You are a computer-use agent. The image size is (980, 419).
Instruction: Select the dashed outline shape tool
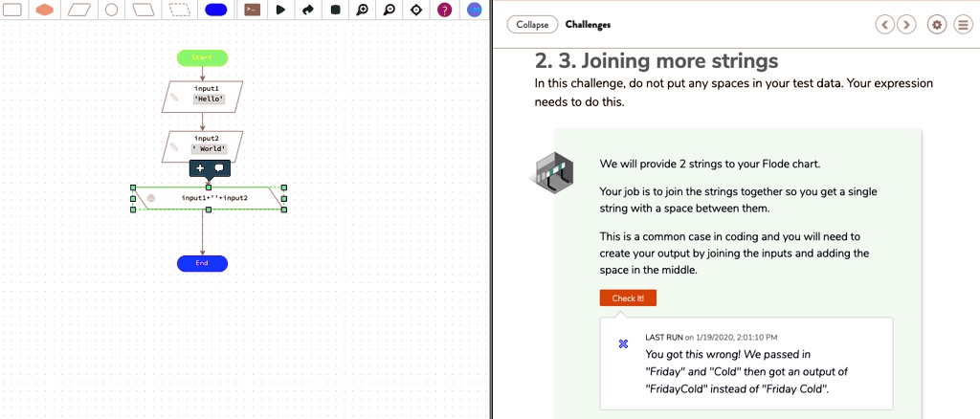[x=179, y=10]
